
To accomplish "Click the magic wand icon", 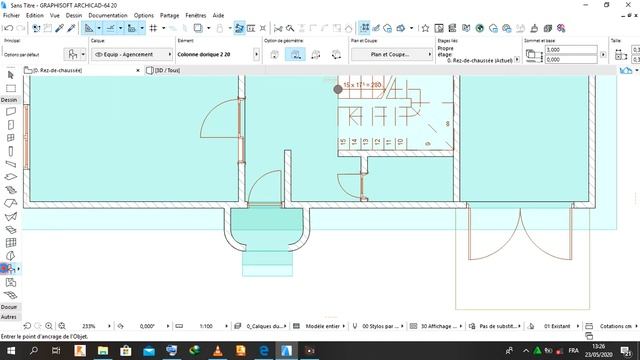I will click(x=290, y=28).
